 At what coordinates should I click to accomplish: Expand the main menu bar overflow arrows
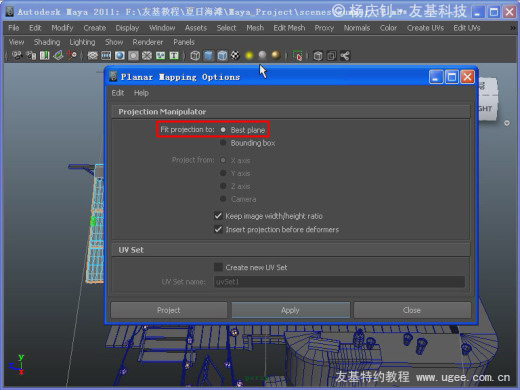(513, 28)
